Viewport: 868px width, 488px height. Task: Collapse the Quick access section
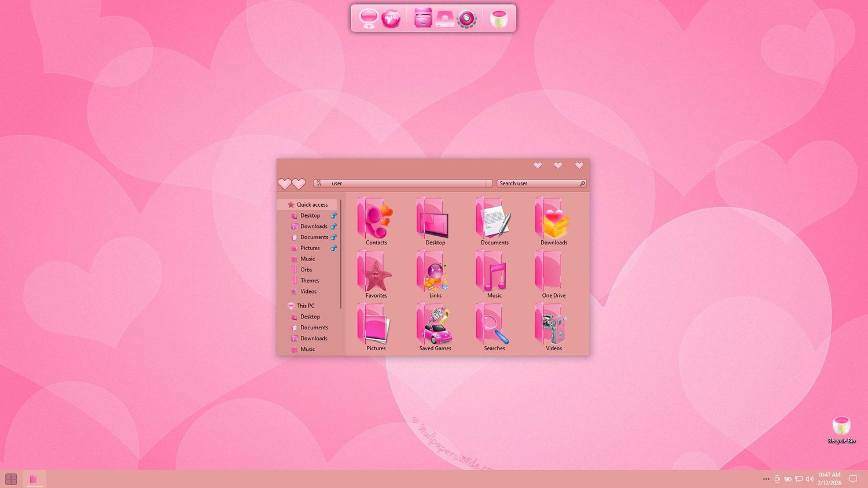pos(282,205)
